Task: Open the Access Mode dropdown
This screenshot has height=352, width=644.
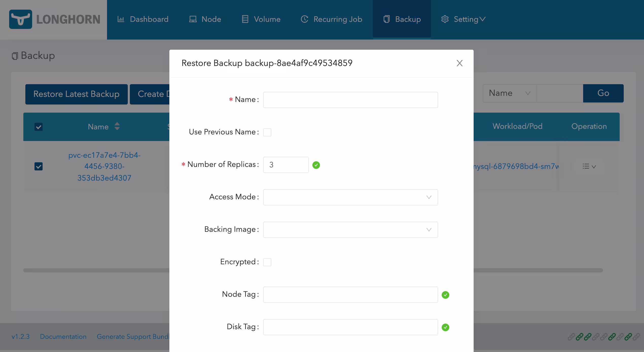Action: (x=350, y=197)
